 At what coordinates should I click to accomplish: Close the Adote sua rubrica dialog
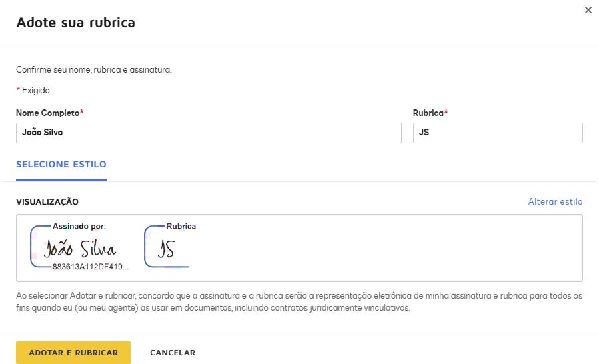(x=588, y=10)
